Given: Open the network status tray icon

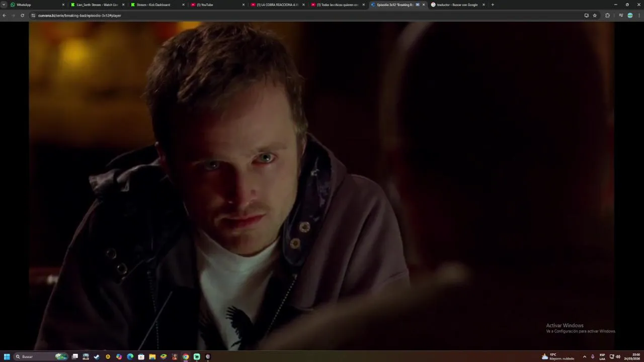Looking at the screenshot, I should tap(612, 356).
